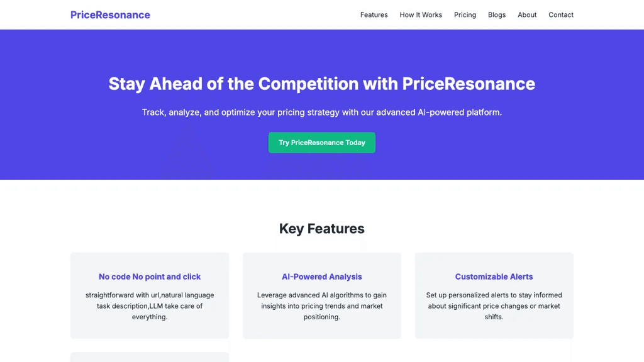Open the Pricing page link

pos(465,15)
